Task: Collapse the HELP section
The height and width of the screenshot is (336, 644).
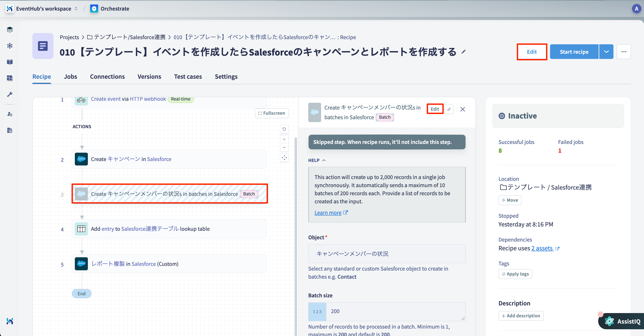Action: tap(317, 160)
